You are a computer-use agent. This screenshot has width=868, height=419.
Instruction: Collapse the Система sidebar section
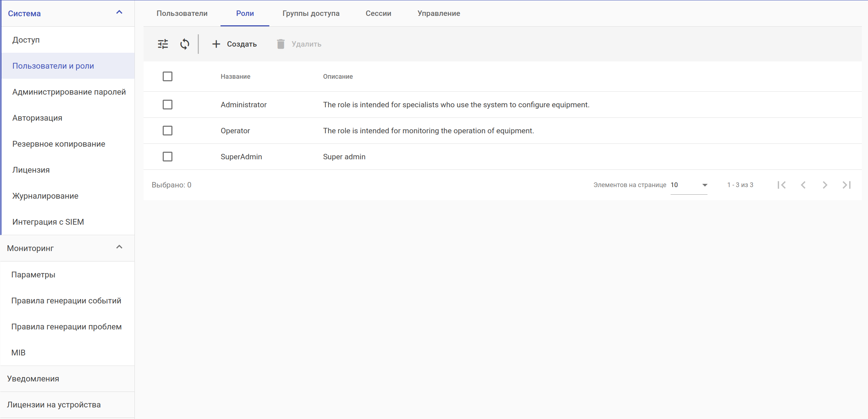tap(119, 13)
